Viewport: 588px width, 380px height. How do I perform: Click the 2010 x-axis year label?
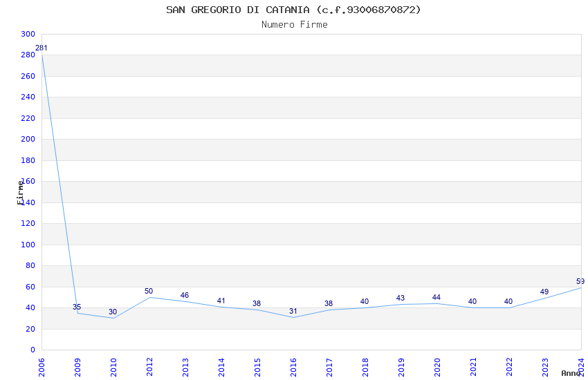pos(113,368)
